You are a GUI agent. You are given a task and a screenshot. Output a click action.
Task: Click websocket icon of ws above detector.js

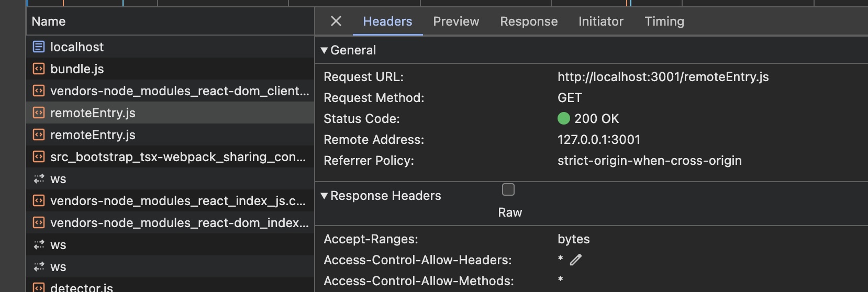[x=39, y=266]
